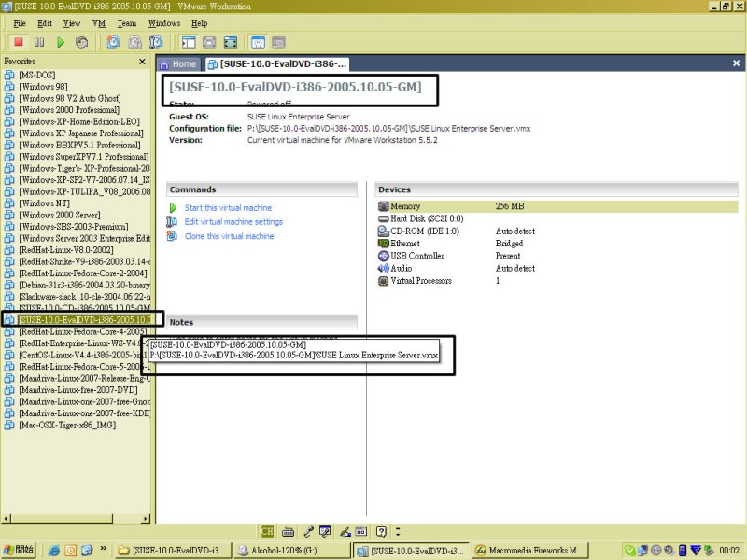Open the View menu
Image resolution: width=747 pixels, height=560 pixels.
click(72, 23)
